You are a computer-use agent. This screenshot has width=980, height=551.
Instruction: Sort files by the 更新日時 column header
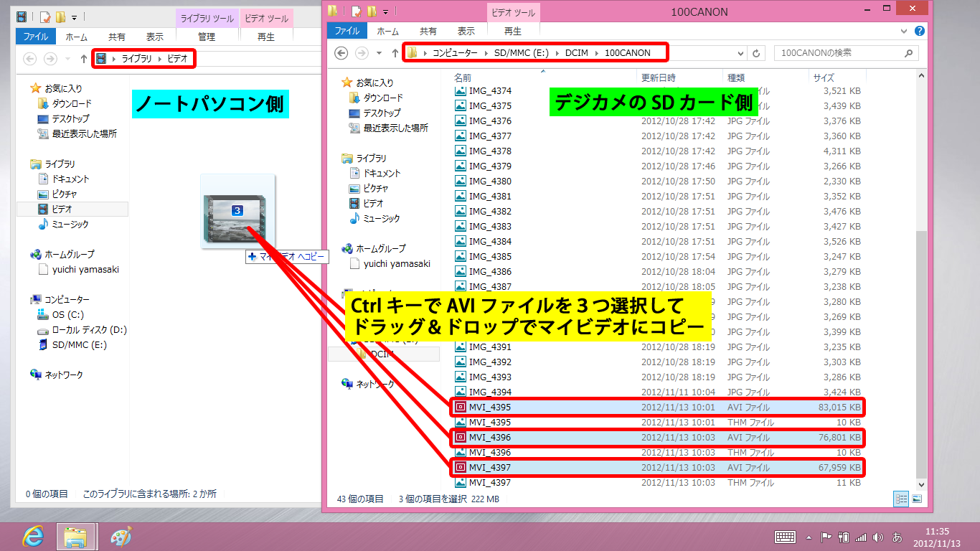pyautogui.click(x=658, y=77)
